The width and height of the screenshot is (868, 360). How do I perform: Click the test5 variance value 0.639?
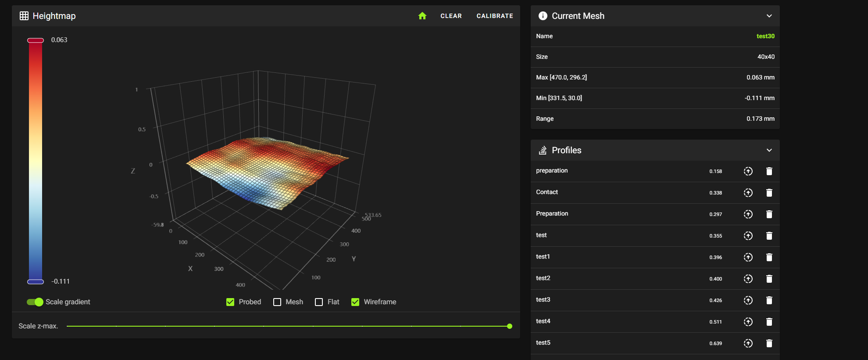coord(716,343)
